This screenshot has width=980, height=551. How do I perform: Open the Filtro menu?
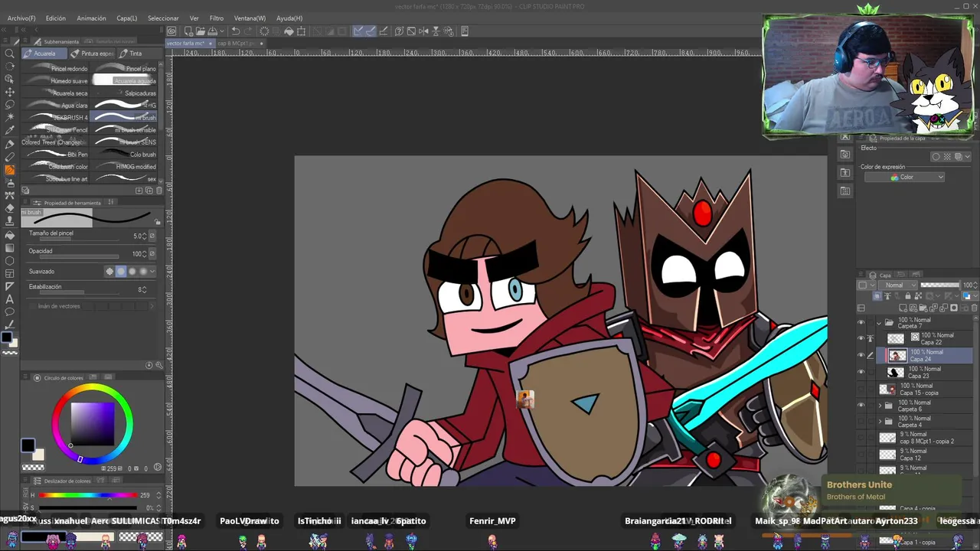pyautogui.click(x=217, y=18)
